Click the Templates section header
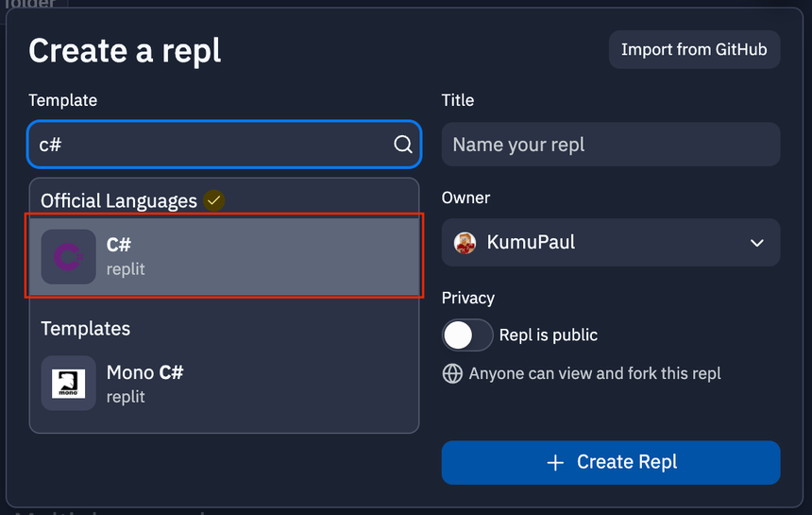812x515 pixels. tap(85, 329)
